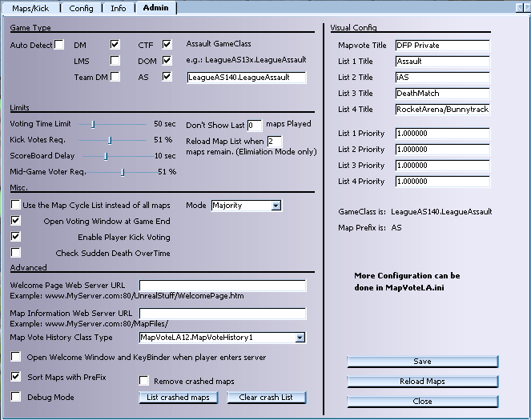Adjust the Kick Votes Req. slider
Image resolution: width=531 pixels, height=420 pixels.
coord(110,140)
